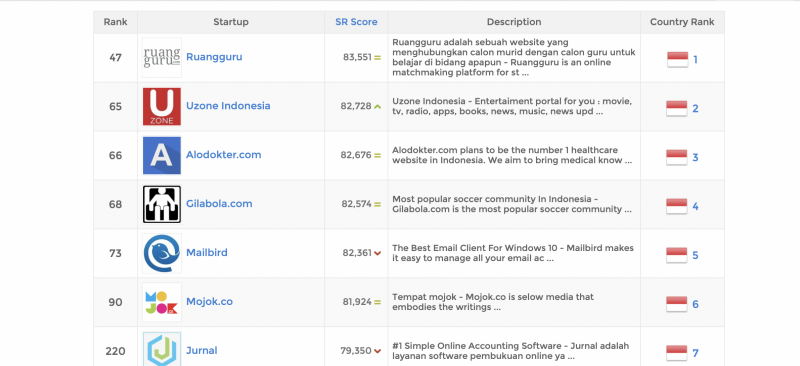Click the Indonesia flag in Uzone Indonesia row

pyautogui.click(x=677, y=109)
